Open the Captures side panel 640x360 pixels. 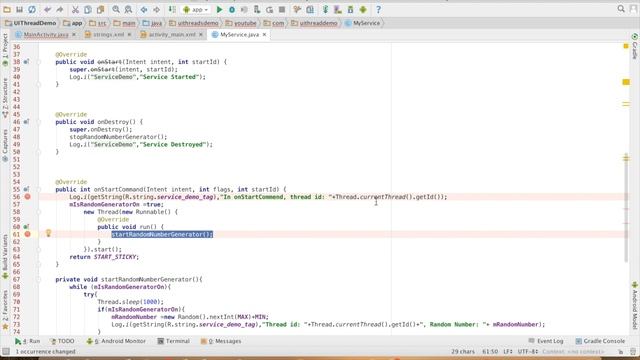click(5, 145)
